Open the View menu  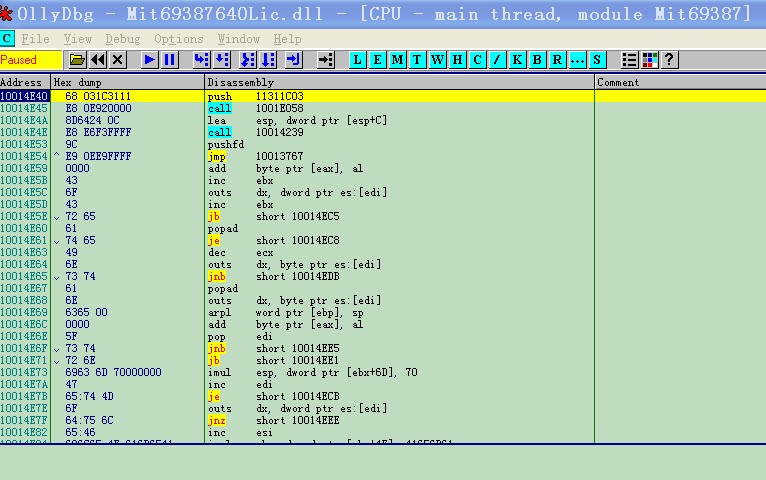78,39
